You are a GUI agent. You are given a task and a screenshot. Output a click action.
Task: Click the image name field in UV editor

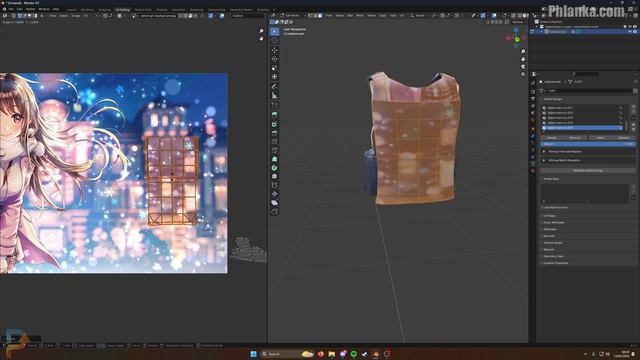pos(160,16)
